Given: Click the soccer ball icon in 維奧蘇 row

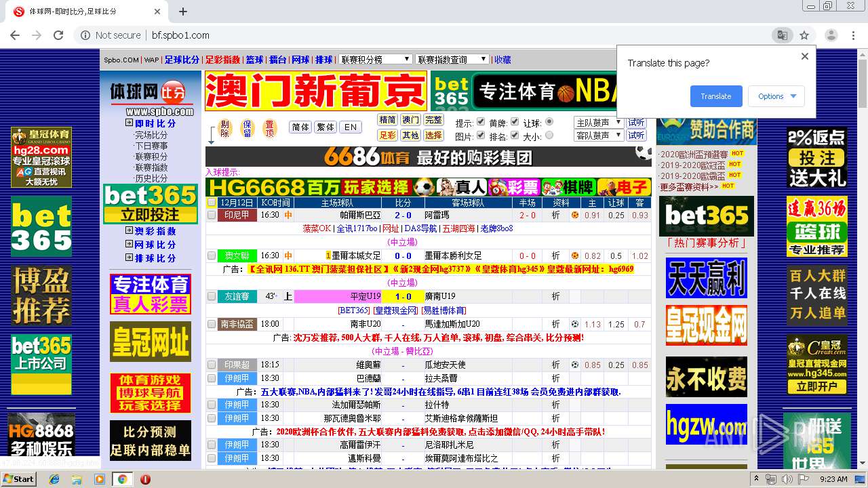Looking at the screenshot, I should point(575,365).
